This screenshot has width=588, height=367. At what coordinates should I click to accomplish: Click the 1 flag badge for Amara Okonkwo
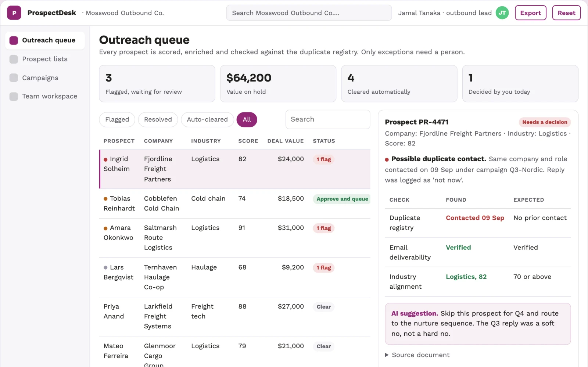324,228
